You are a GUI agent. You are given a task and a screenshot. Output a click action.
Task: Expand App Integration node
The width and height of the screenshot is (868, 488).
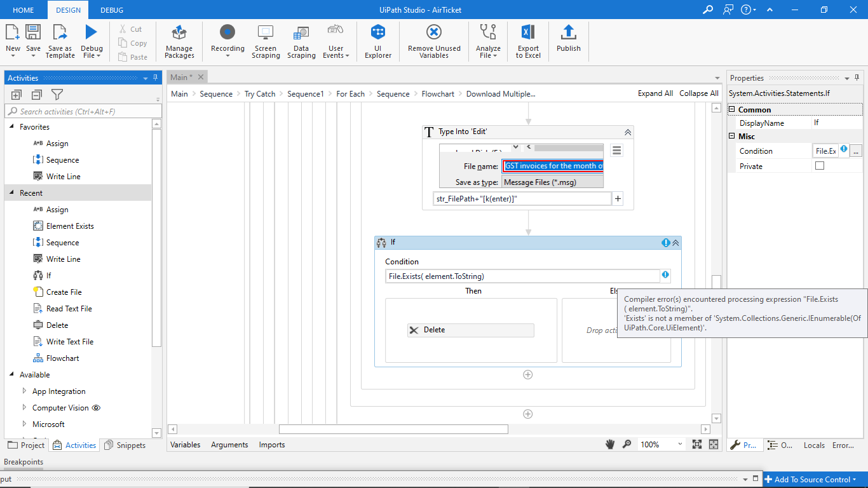(24, 391)
